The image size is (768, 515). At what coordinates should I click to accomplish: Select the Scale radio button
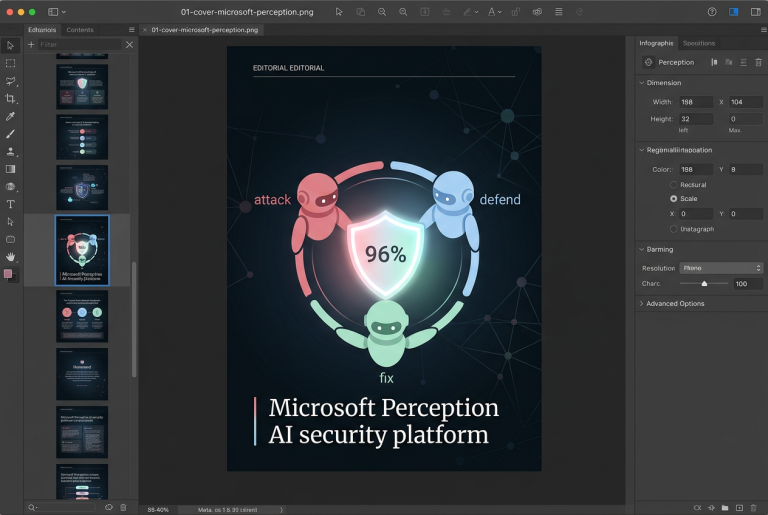673,198
